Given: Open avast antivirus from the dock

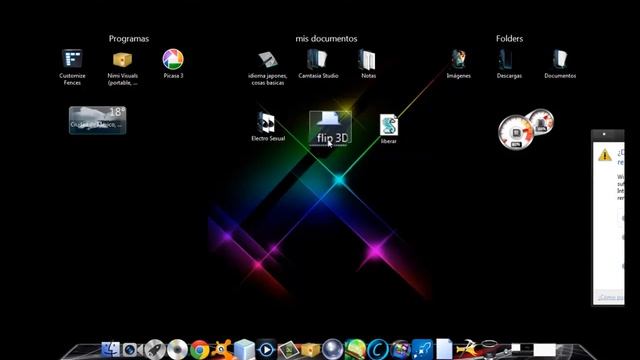Looking at the screenshot, I should 222,350.
